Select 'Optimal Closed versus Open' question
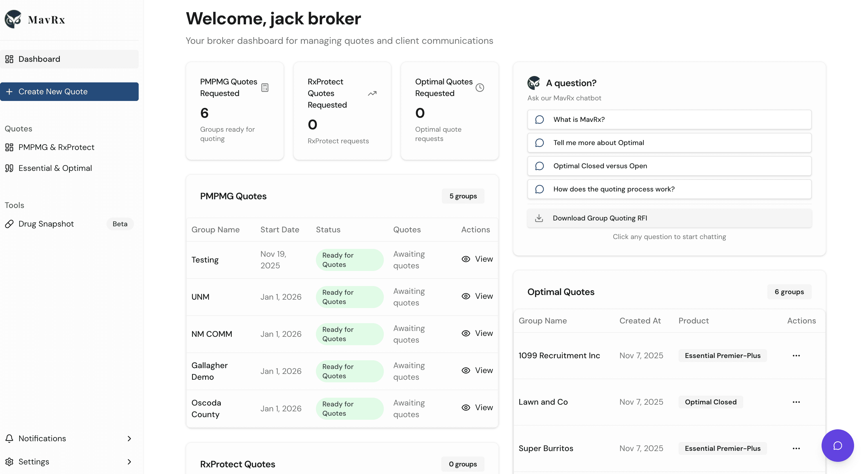Viewport: 868px width, 474px height. click(x=669, y=166)
